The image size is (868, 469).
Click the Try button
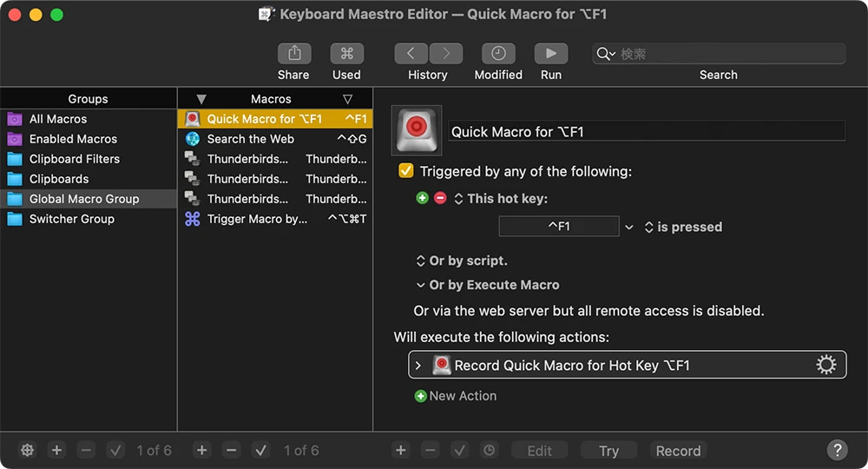pyautogui.click(x=608, y=451)
